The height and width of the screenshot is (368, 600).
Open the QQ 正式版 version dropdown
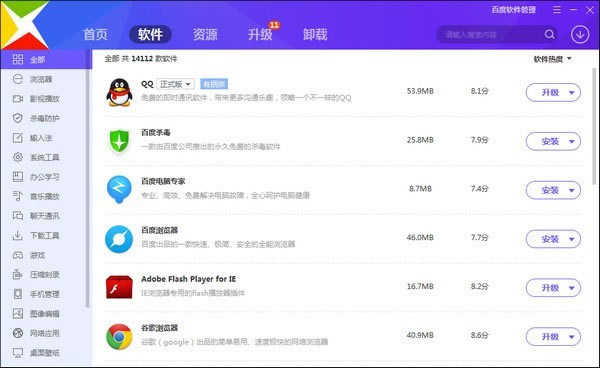(x=175, y=84)
